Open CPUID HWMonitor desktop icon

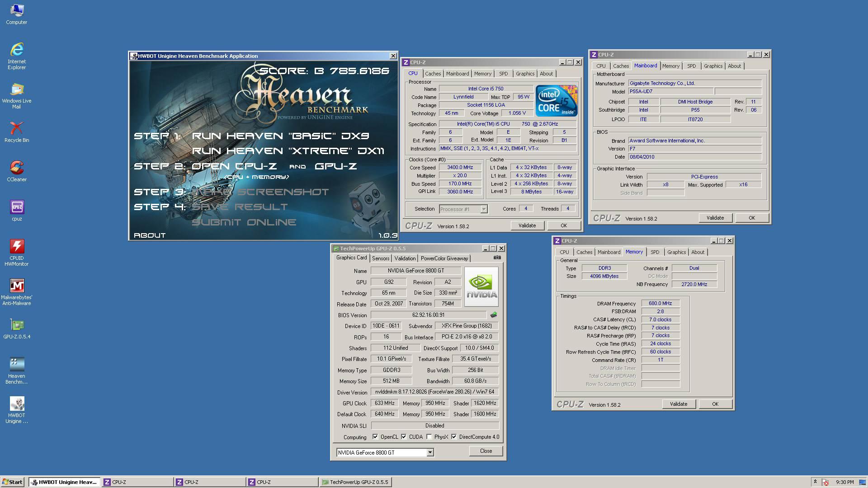pyautogui.click(x=17, y=253)
